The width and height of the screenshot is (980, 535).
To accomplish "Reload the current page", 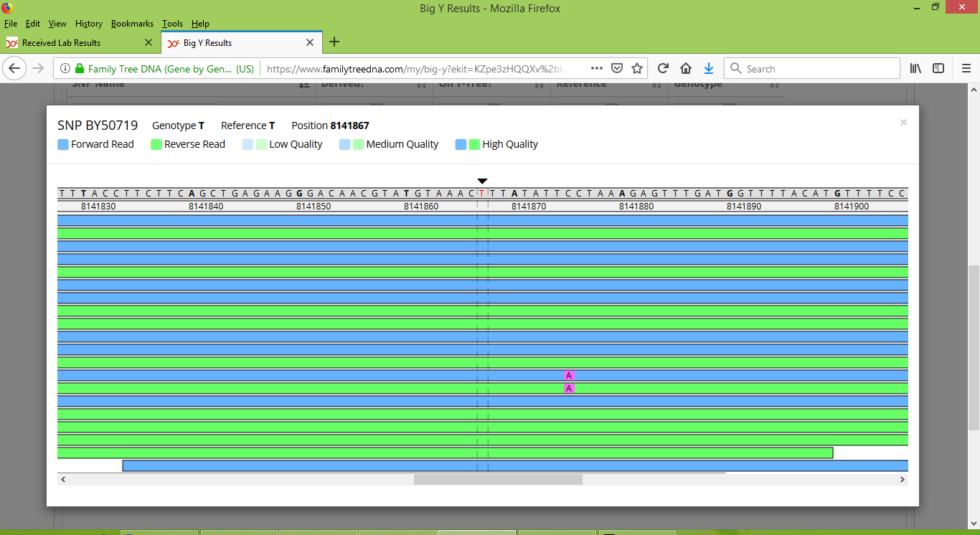I will tap(663, 68).
